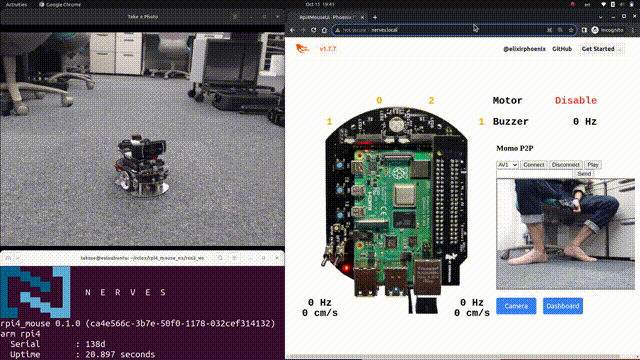Open Chrome tab search chevron
The image size is (640, 360).
[x=600, y=17]
